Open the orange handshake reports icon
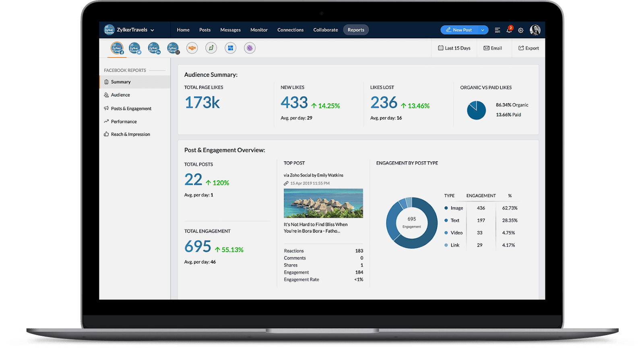The height and width of the screenshot is (348, 644). [192, 48]
